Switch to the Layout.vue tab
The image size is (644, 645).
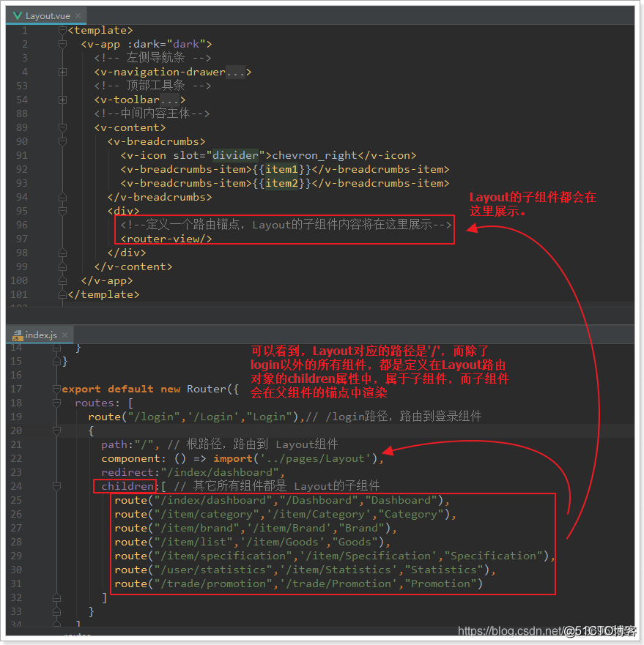click(x=45, y=15)
